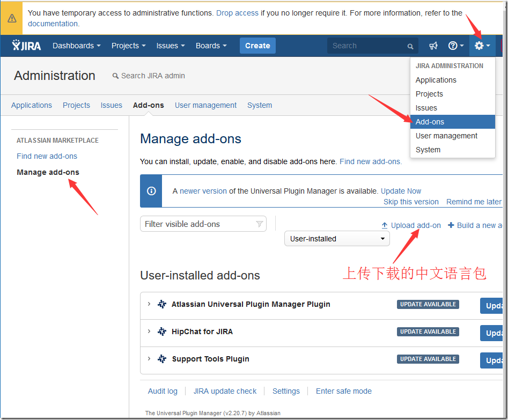Switch to the Applications admin tab
This screenshot has height=420, width=508.
(32, 105)
